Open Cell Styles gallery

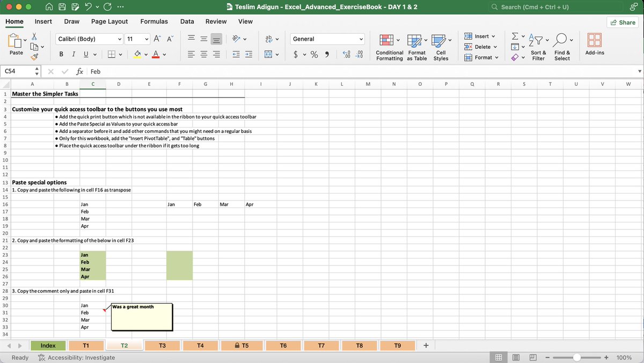(x=441, y=48)
